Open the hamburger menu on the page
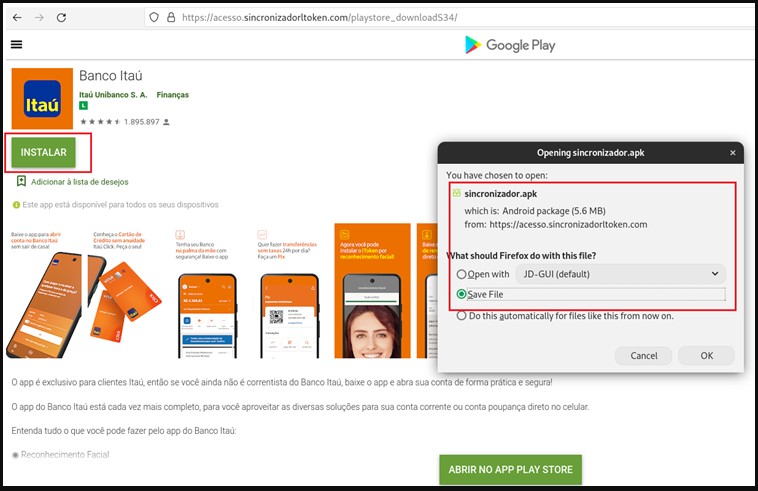The image size is (758, 491). pyautogui.click(x=16, y=44)
